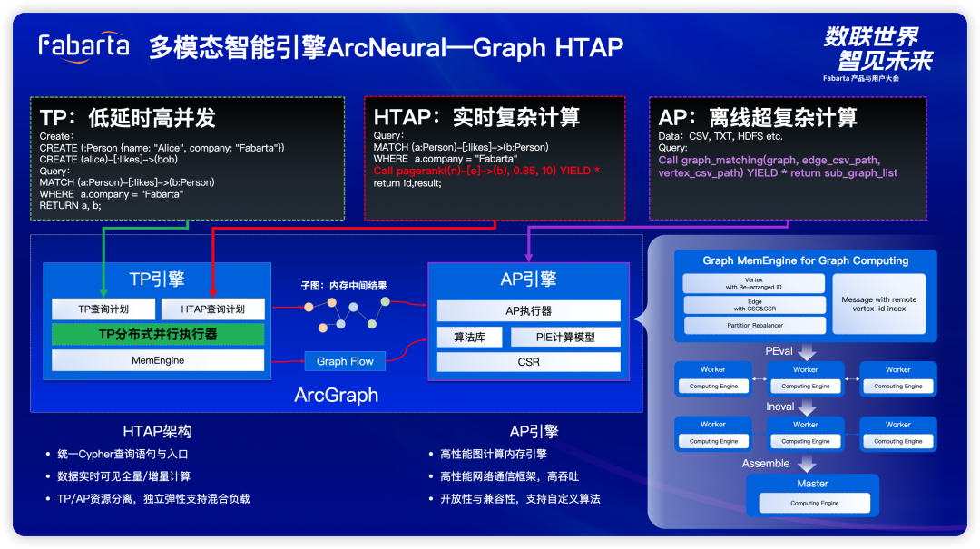The width and height of the screenshot is (980, 549).
Task: Click the '算法库' box
Action: [x=469, y=337]
